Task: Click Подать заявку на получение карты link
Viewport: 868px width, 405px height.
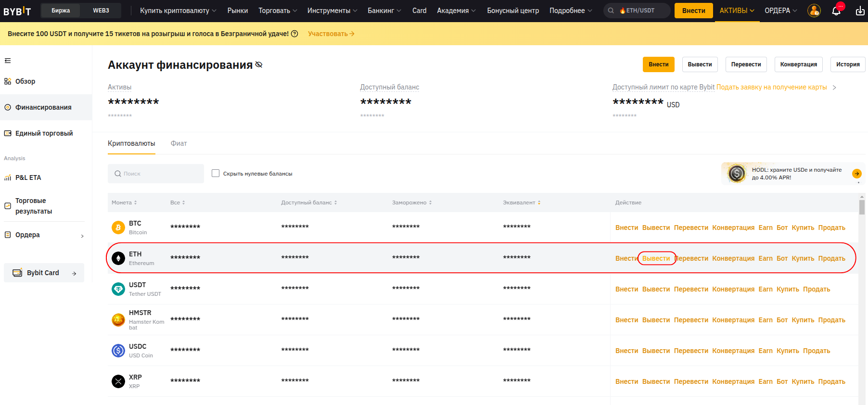Action: click(771, 87)
